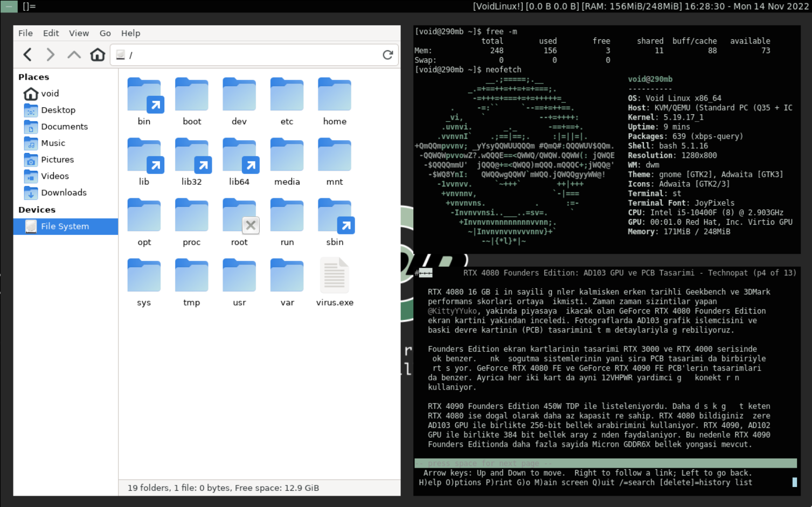Select the bin symlink folder

point(144,95)
